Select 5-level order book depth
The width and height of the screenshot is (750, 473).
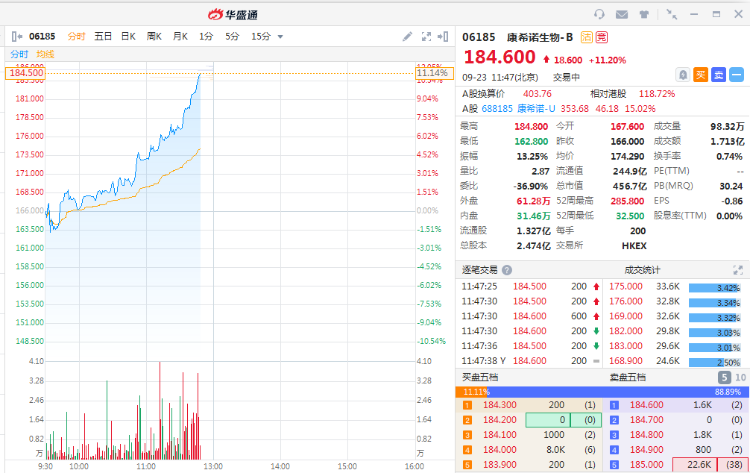pos(724,377)
